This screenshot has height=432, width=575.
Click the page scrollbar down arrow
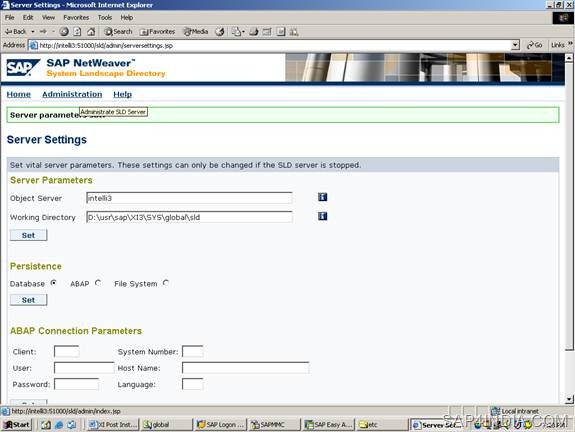(569, 399)
